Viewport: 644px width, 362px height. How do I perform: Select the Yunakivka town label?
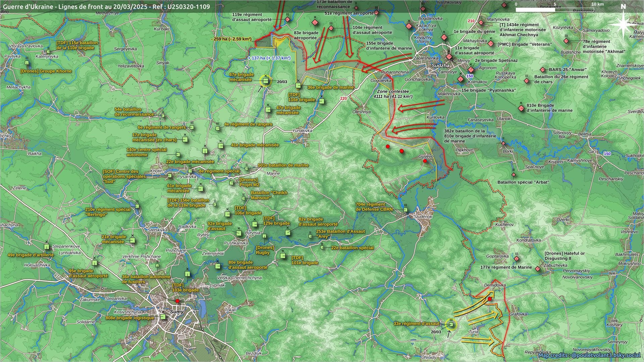302,131
